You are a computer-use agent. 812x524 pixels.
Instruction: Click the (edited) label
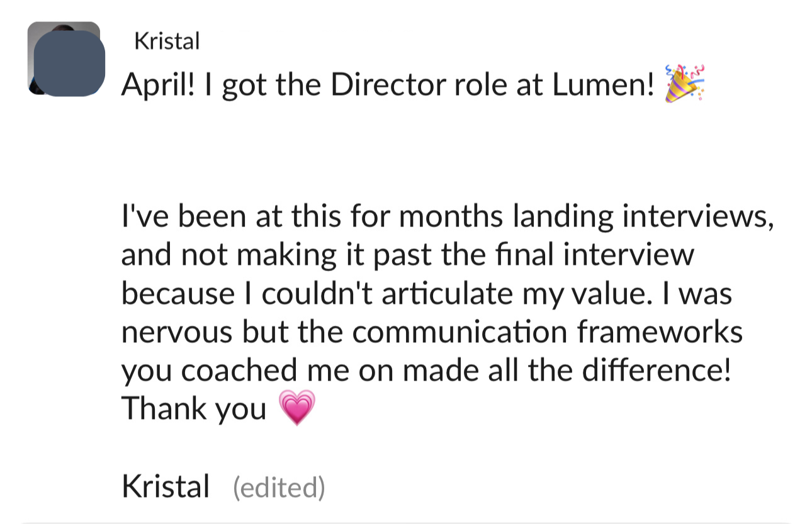coord(279,488)
